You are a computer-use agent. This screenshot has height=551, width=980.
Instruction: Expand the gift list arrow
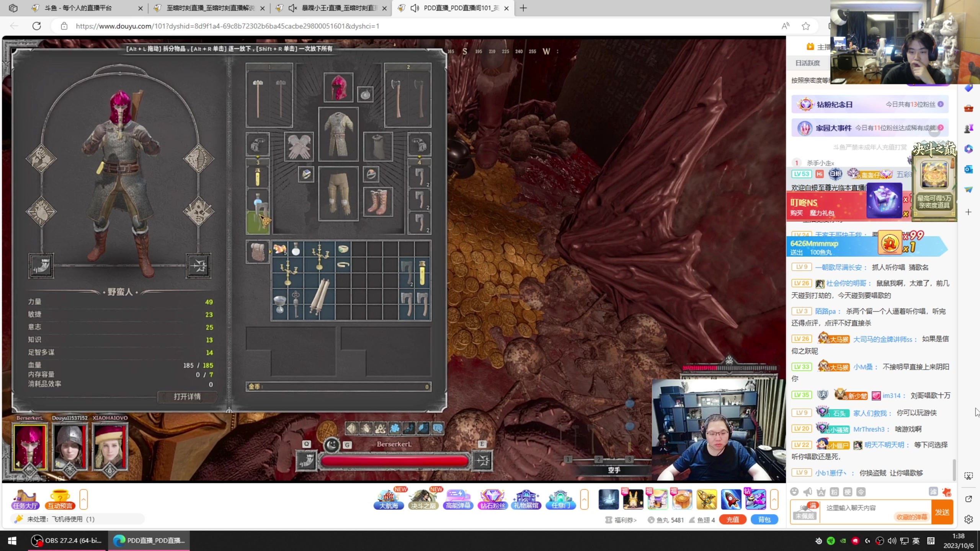[774, 499]
